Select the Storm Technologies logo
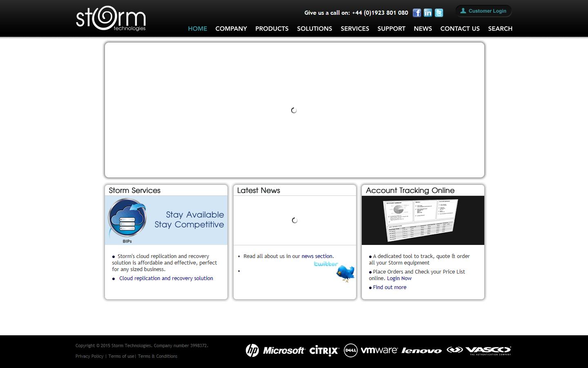 [111, 18]
